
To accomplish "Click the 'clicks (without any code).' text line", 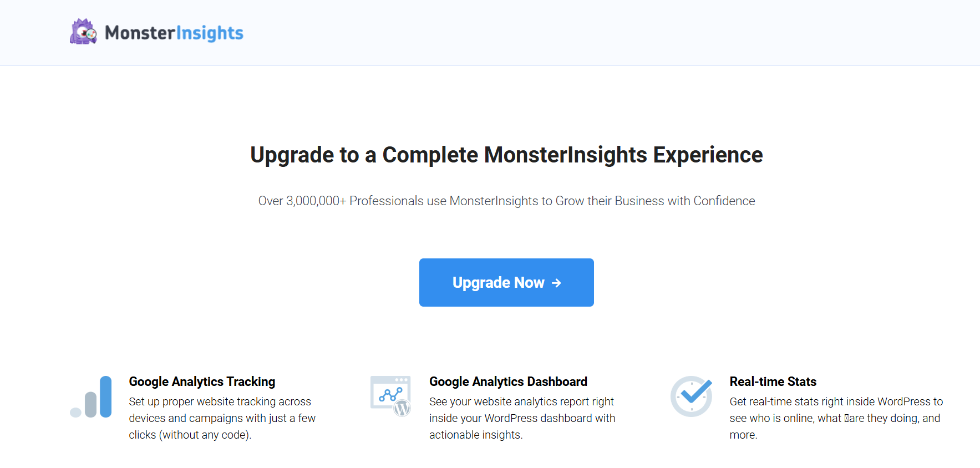I will [x=190, y=435].
